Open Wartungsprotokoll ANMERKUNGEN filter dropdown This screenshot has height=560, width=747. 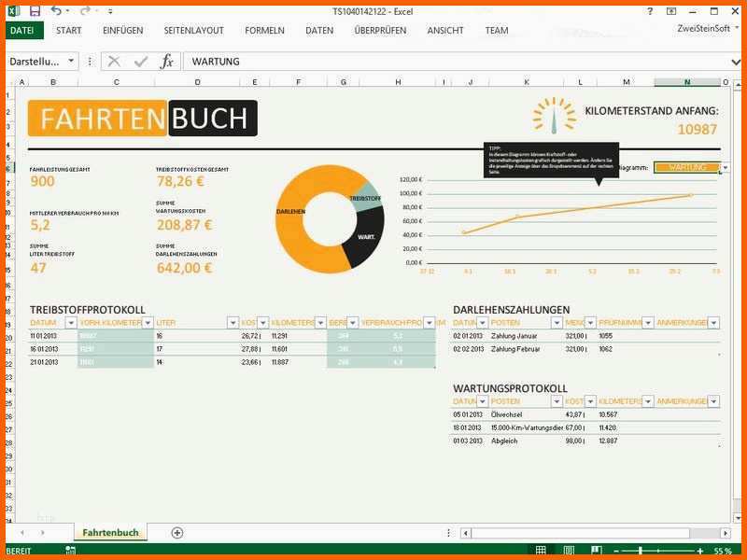(713, 401)
